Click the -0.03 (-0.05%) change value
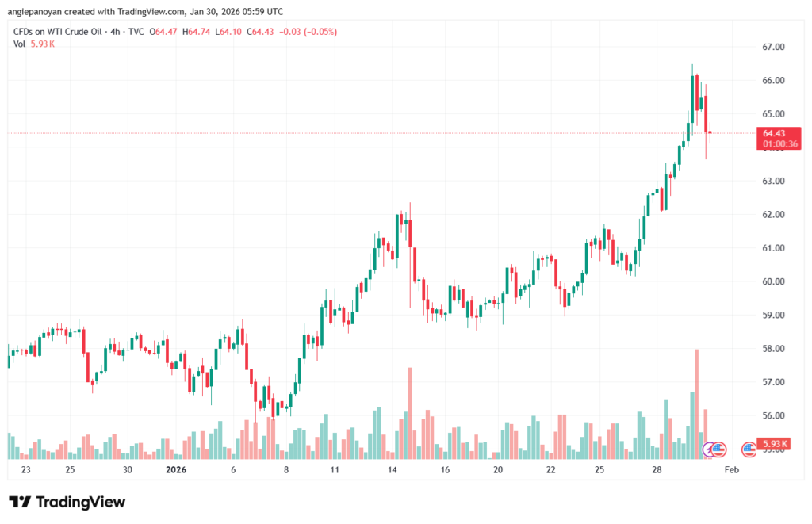 point(305,32)
